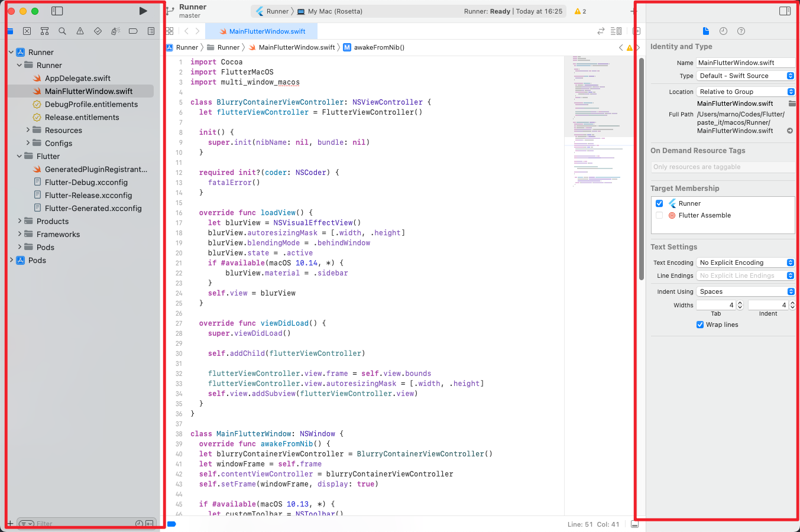Uncheck Wrap lines in Text Settings
Viewport: 800px width, 532px height.
point(699,325)
